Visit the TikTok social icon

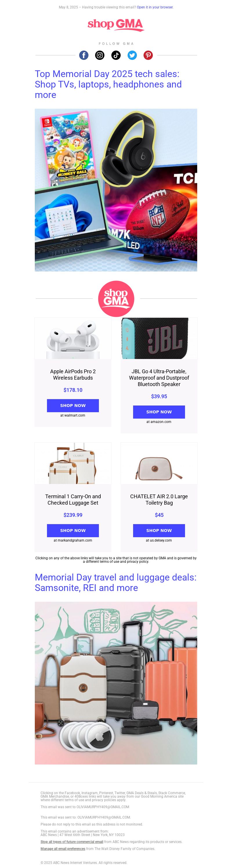[x=116, y=55]
